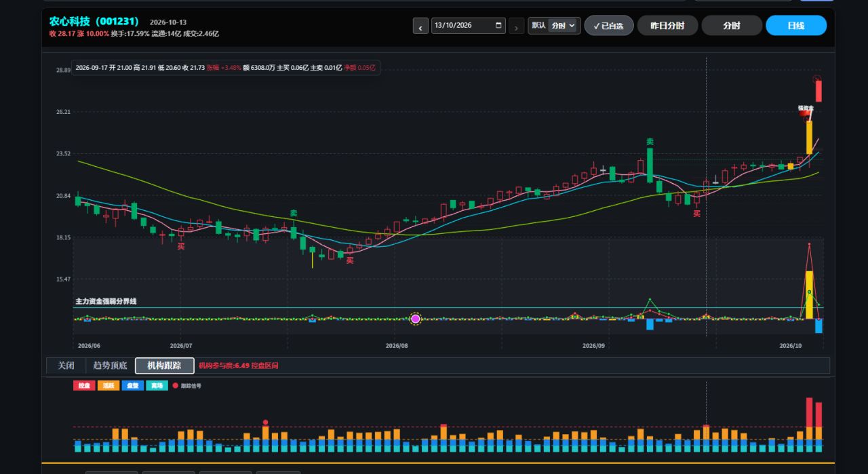Switch to the 分时 view button

(x=732, y=26)
